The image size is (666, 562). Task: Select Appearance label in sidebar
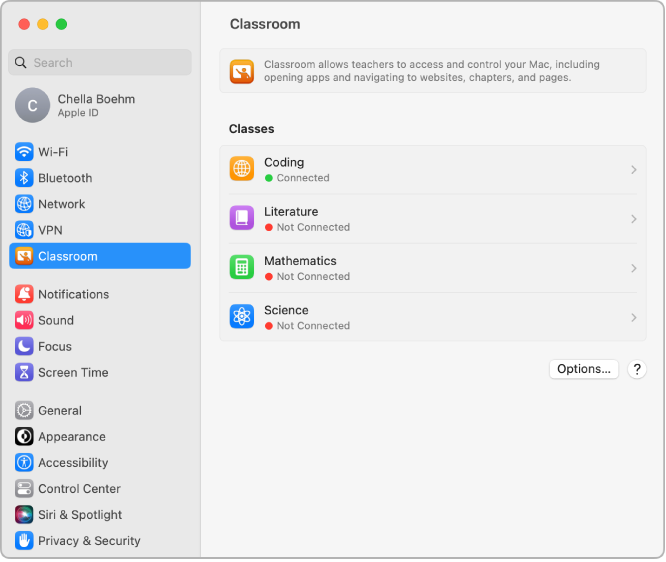72,437
